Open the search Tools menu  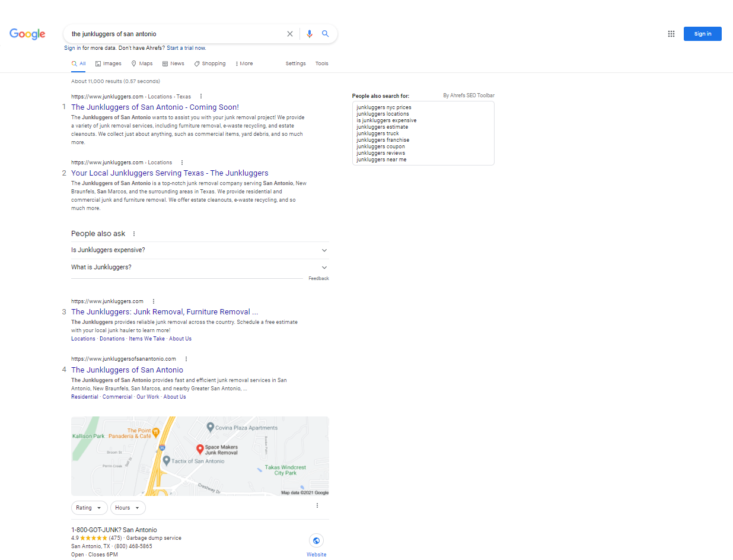[322, 63]
